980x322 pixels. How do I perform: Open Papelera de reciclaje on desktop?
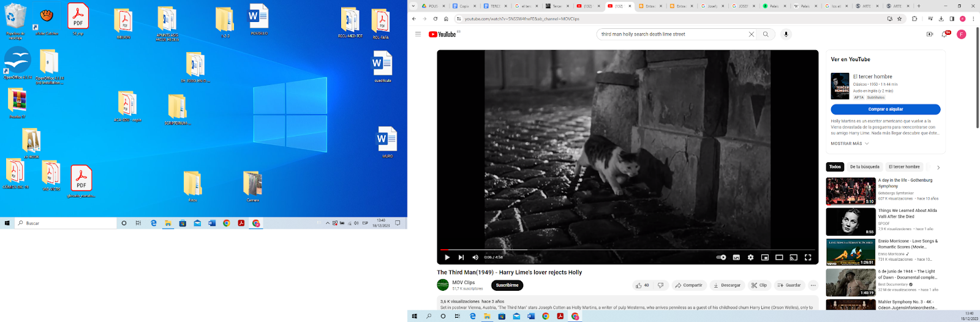(15, 21)
